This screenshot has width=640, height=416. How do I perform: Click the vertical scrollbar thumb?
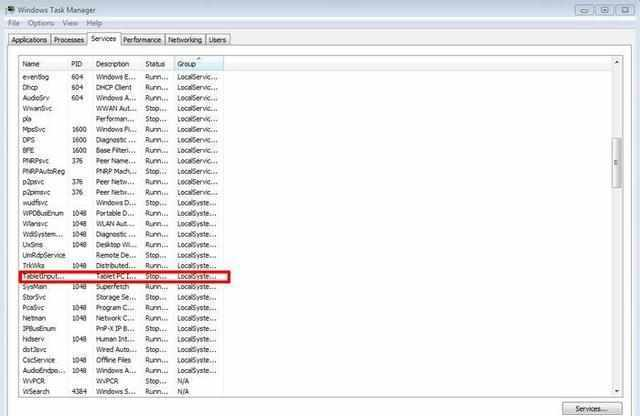(x=616, y=163)
